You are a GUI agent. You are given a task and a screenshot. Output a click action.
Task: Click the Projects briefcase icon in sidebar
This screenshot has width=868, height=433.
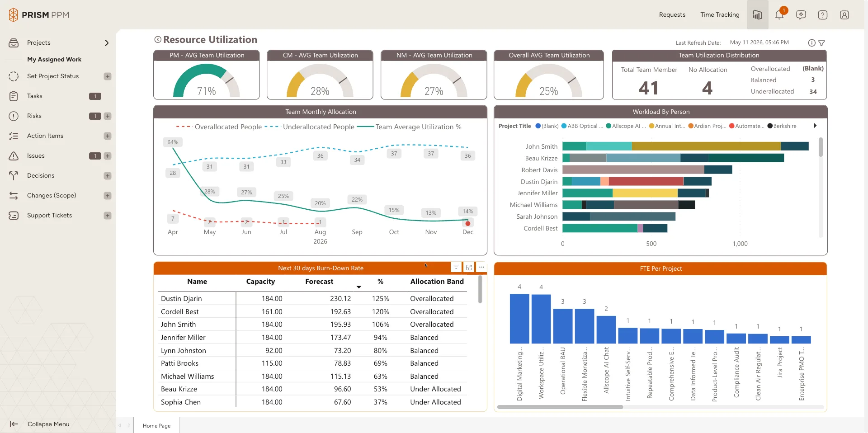pyautogui.click(x=14, y=43)
